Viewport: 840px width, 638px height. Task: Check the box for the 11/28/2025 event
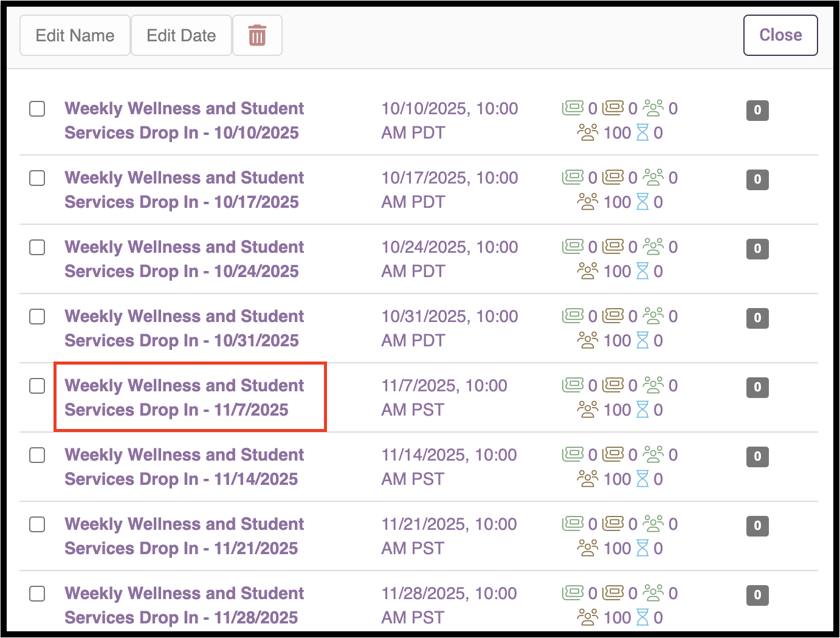[37, 594]
